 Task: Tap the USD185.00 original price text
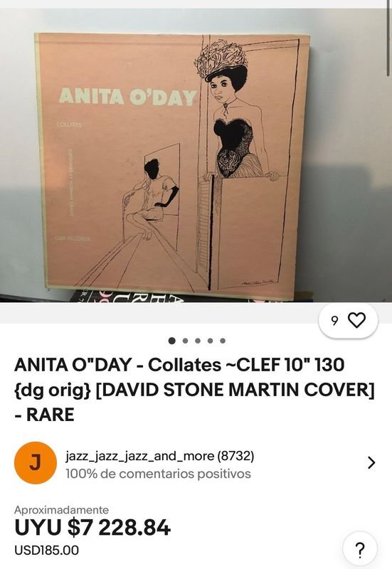pos(46,550)
